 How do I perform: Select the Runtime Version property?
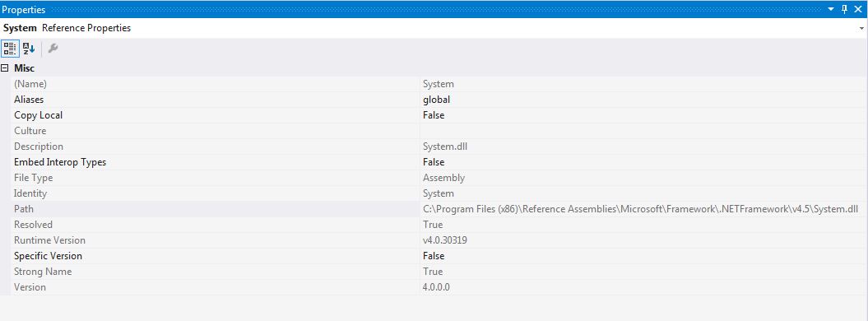(50, 240)
